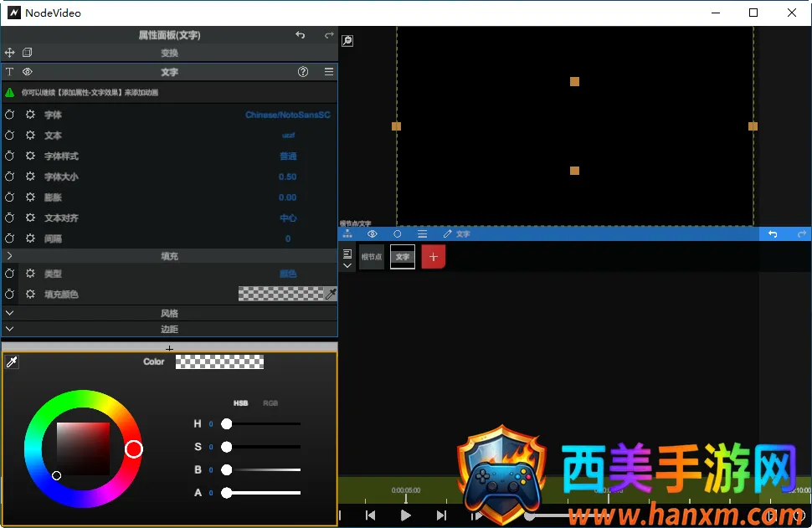Viewport: 812px width, 528px height.
Task: Expand the 边距 section
Action: (x=9, y=329)
